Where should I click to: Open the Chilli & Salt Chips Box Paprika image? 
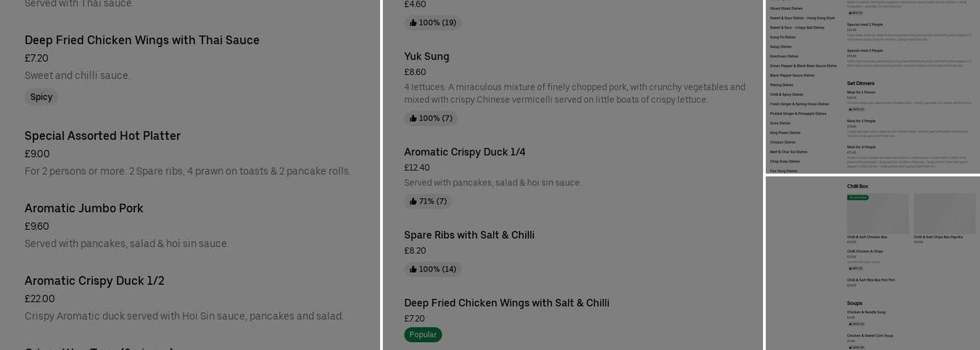pyautogui.click(x=944, y=213)
